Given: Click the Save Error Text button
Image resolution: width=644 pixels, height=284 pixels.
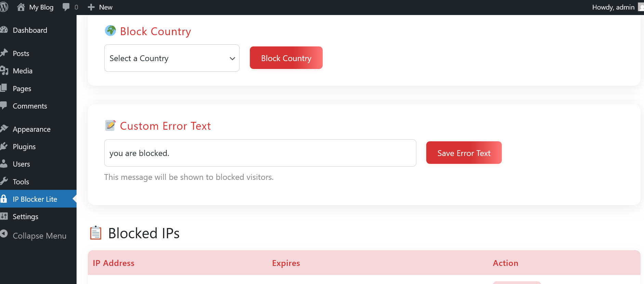Looking at the screenshot, I should [464, 153].
